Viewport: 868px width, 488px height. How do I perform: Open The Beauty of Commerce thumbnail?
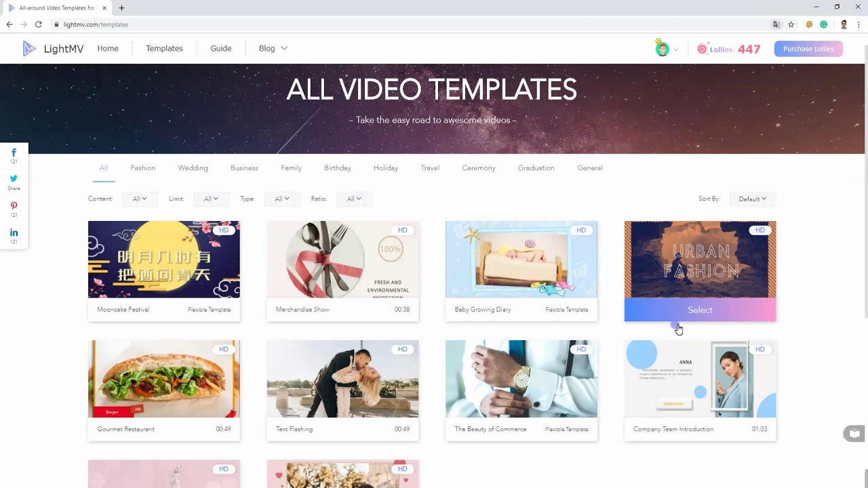click(x=521, y=379)
